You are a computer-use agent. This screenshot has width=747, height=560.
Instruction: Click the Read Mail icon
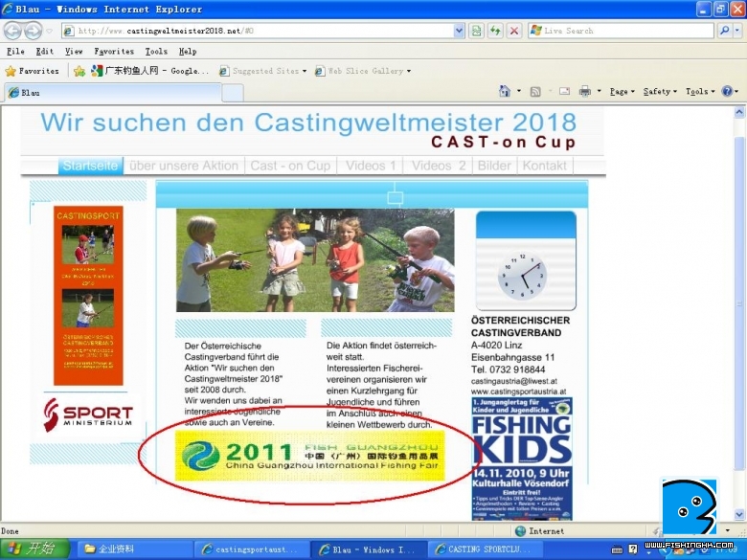click(564, 92)
